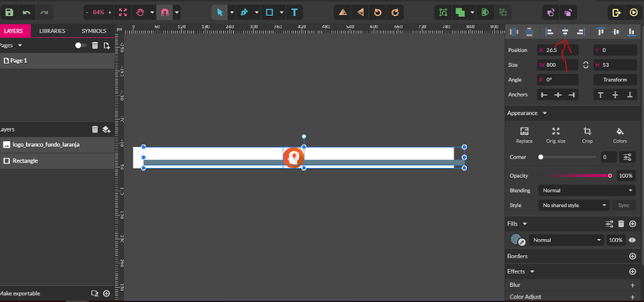The width and height of the screenshot is (644, 302).
Task: Select the Pen tool
Action: pyautogui.click(x=244, y=13)
